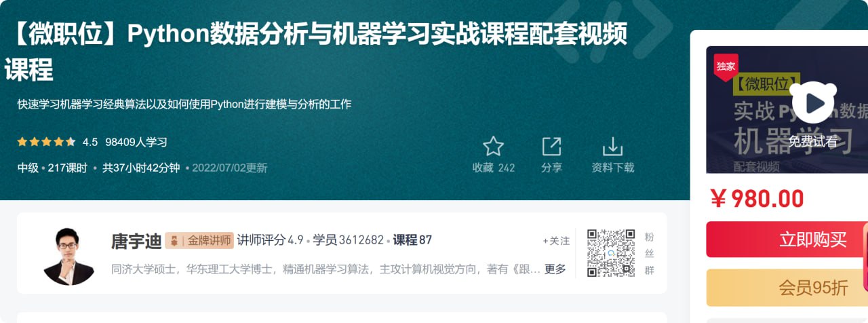Open the share icon

tap(551, 147)
